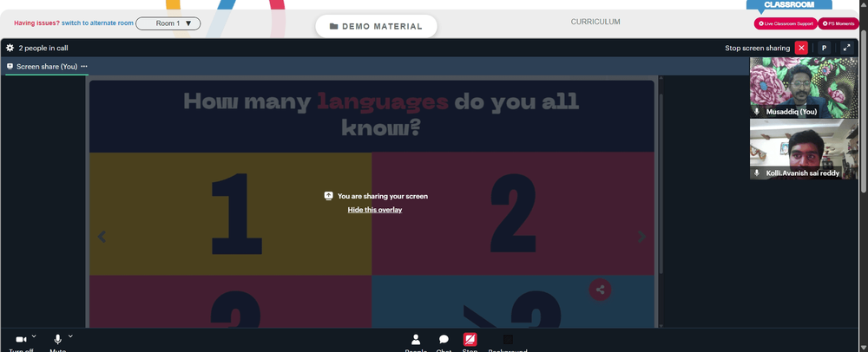Image resolution: width=868 pixels, height=352 pixels.
Task: Go to previous slide with left arrow
Action: pos(102,237)
